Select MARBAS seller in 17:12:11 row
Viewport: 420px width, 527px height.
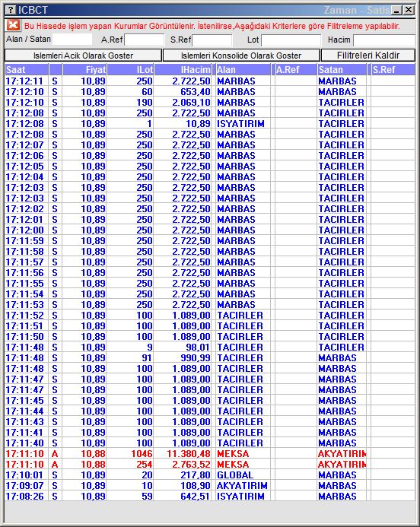[x=342, y=81]
